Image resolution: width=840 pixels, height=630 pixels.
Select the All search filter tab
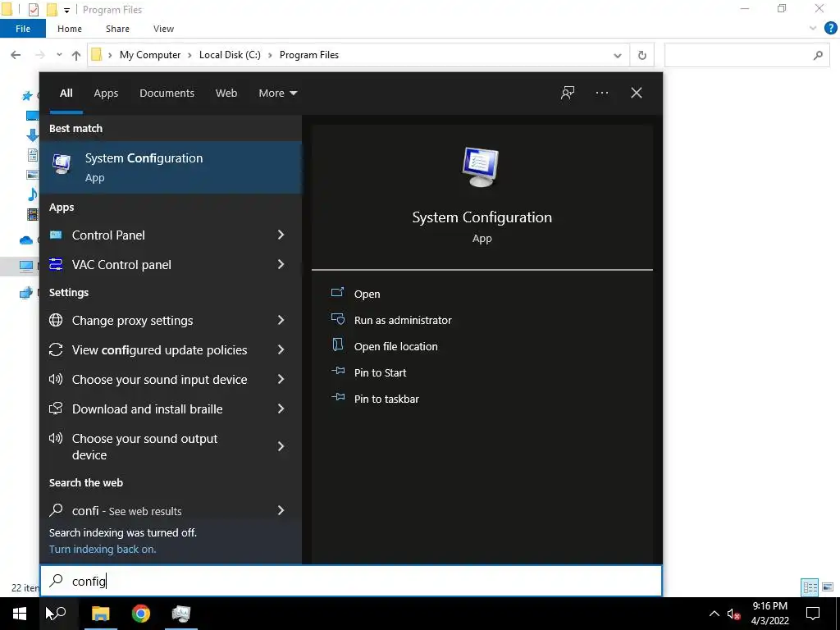[x=66, y=93]
